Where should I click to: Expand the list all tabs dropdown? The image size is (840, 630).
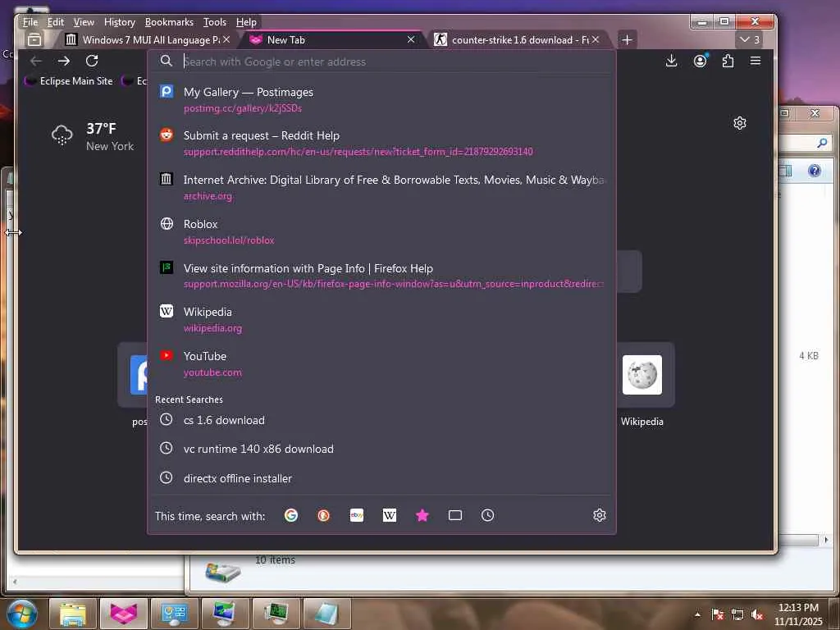[x=750, y=39]
